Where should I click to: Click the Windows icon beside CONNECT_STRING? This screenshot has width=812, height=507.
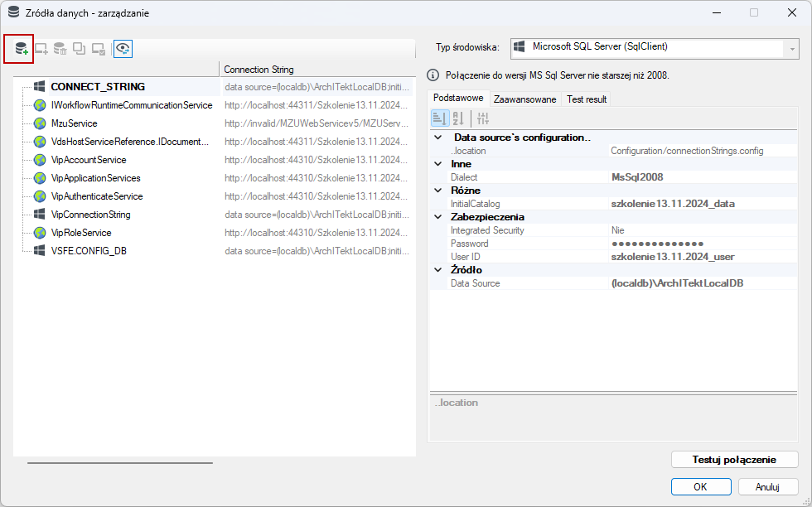click(x=40, y=86)
